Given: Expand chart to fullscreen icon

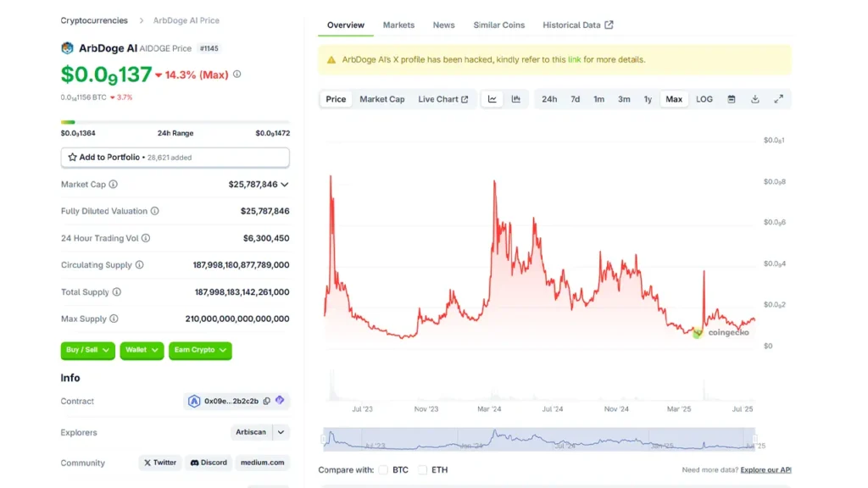Looking at the screenshot, I should [x=779, y=99].
